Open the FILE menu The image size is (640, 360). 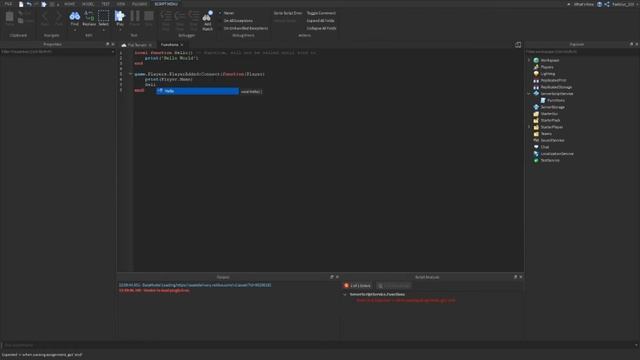tap(8, 4)
